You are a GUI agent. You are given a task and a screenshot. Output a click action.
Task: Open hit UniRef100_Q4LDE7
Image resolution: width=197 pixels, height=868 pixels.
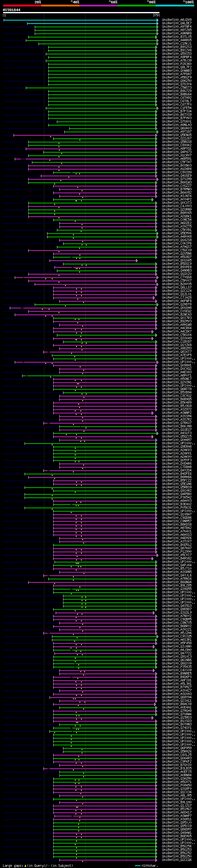[x=177, y=23]
